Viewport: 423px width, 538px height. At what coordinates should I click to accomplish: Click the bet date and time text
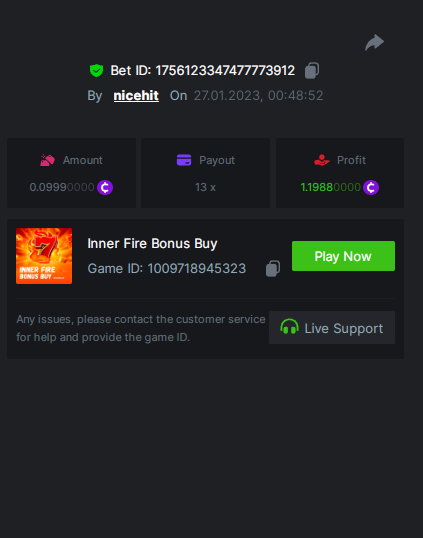pos(259,96)
